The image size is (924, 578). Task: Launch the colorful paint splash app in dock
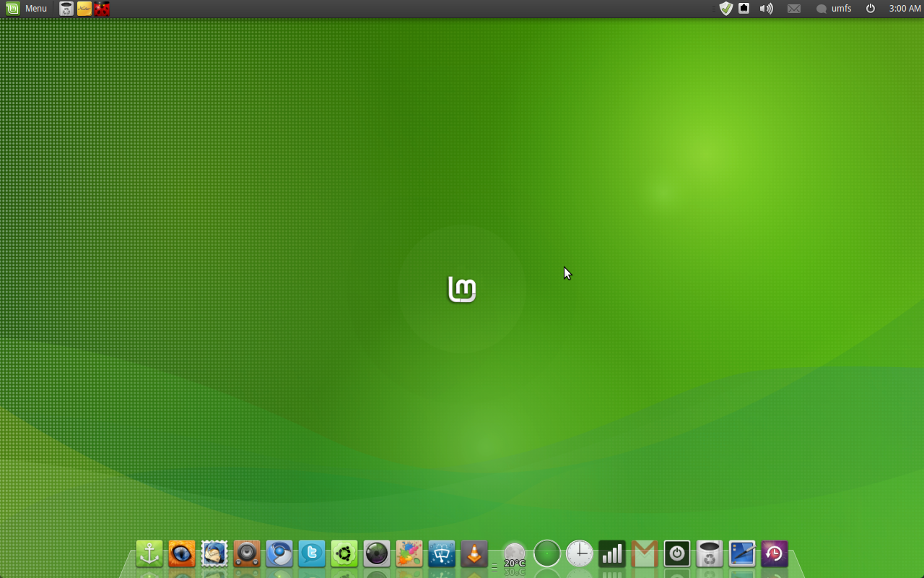click(x=409, y=554)
